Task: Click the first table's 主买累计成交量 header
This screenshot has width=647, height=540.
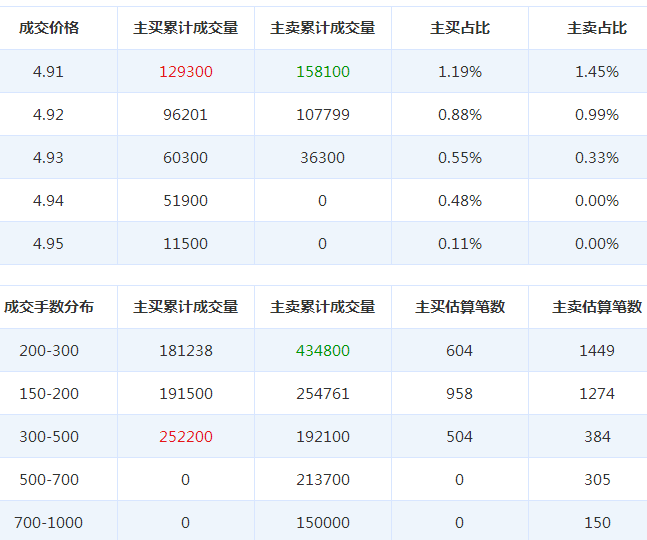Action: pos(186,28)
